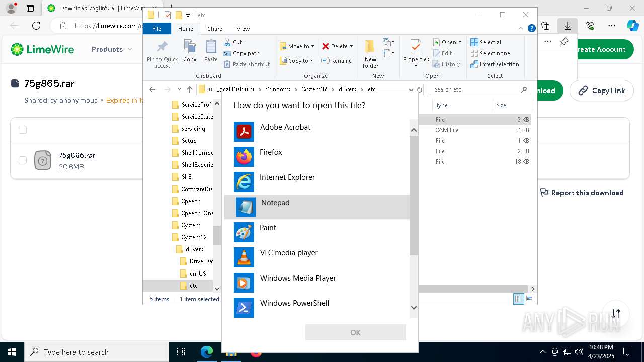Screen dimensions: 644x362
Task: Pick VLC media player from the list
Action: (x=316, y=257)
